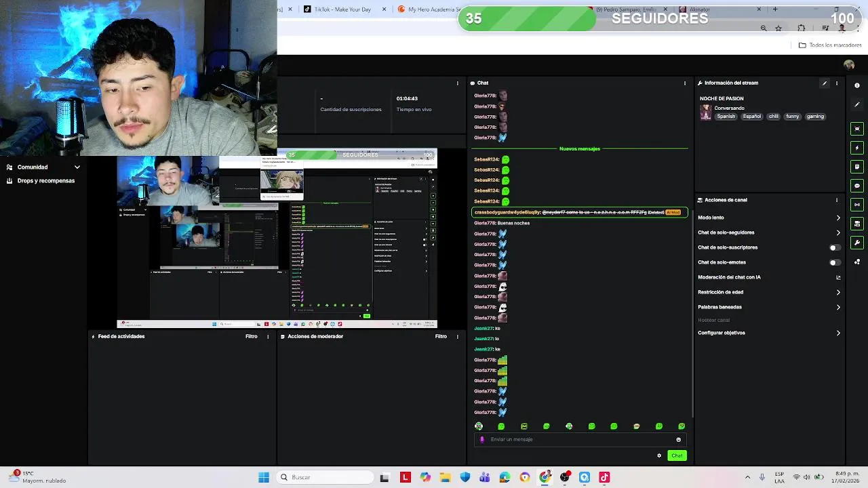Open taskbar clock showing 8:49 p. m.

click(848, 477)
